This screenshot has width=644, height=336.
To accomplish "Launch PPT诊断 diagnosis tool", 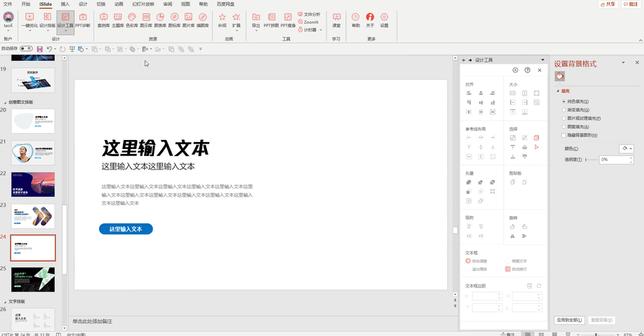I will [x=83, y=19].
